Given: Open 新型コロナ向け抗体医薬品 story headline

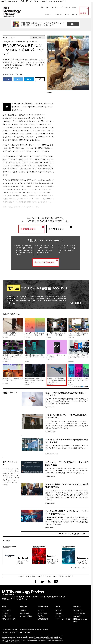Looking at the screenshot, I should (x=66, y=394).
